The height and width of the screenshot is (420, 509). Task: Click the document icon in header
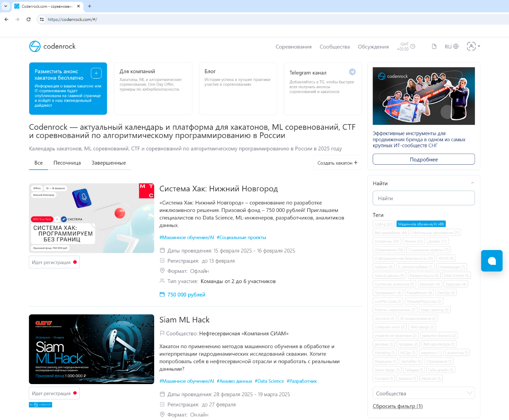[x=434, y=47]
